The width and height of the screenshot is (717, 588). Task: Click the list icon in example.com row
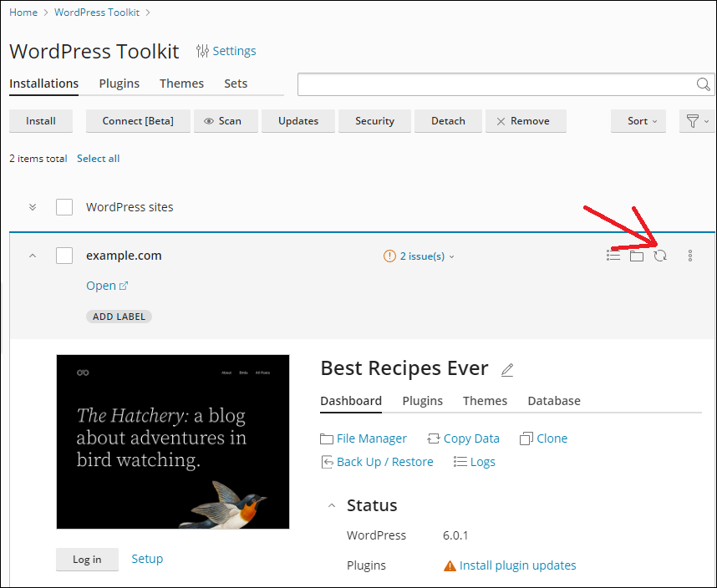click(x=613, y=256)
